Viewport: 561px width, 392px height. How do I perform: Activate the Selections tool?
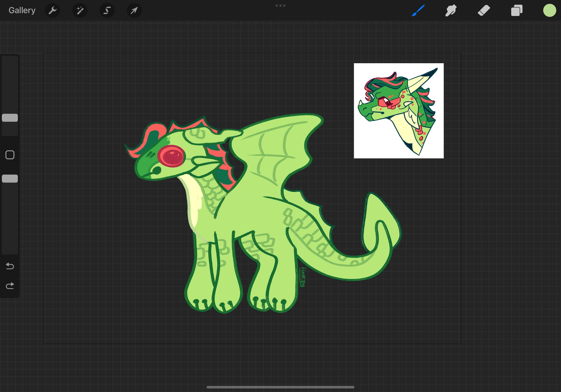(x=107, y=11)
